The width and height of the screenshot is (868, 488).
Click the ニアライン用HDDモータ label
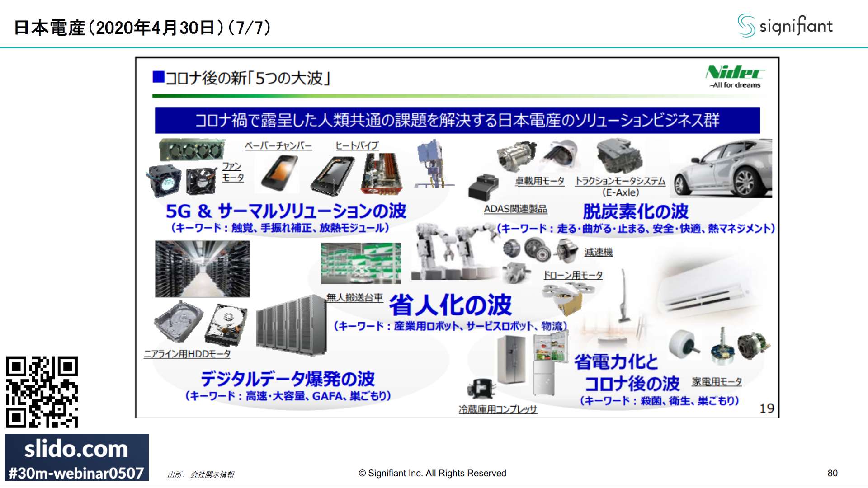(x=187, y=354)
